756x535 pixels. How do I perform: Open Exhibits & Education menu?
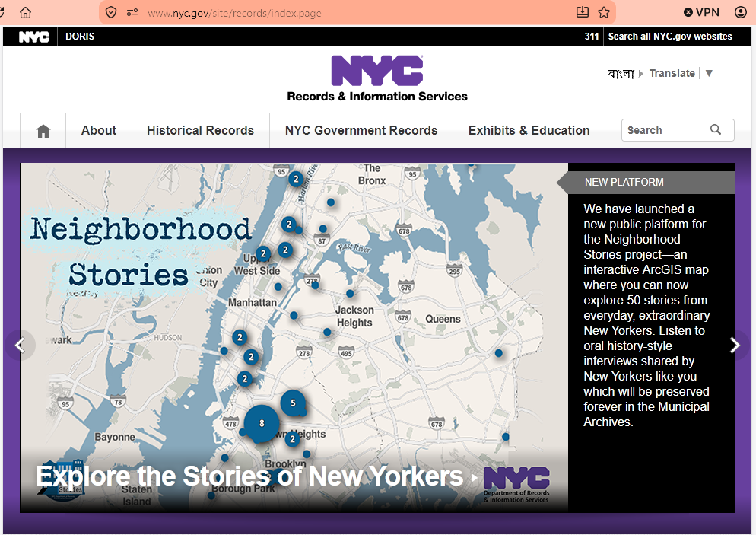tap(529, 131)
